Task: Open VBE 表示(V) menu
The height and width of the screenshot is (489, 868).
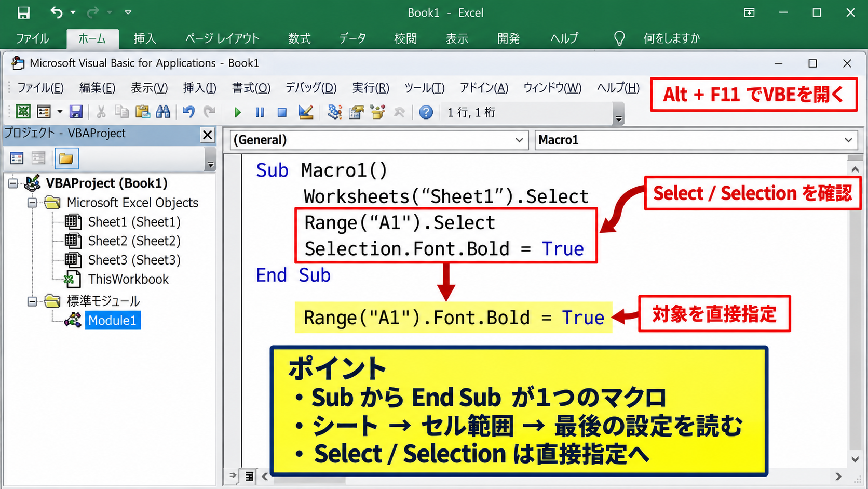Action: pyautogui.click(x=149, y=88)
